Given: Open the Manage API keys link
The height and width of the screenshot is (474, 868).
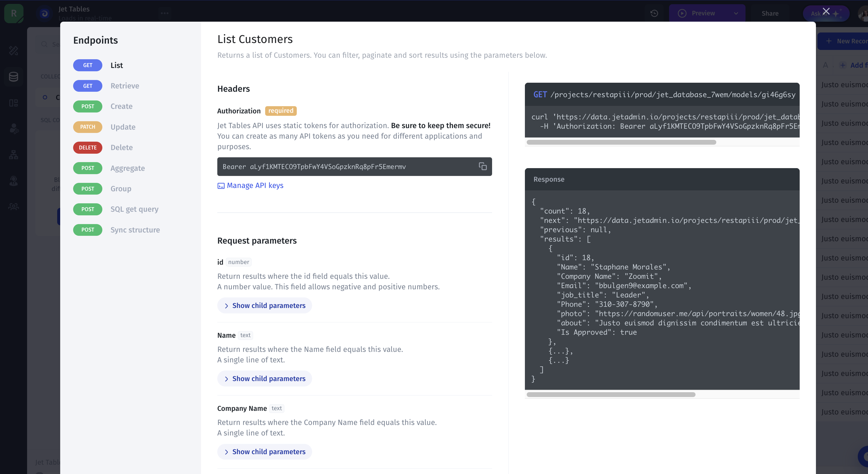Looking at the screenshot, I should (x=255, y=186).
